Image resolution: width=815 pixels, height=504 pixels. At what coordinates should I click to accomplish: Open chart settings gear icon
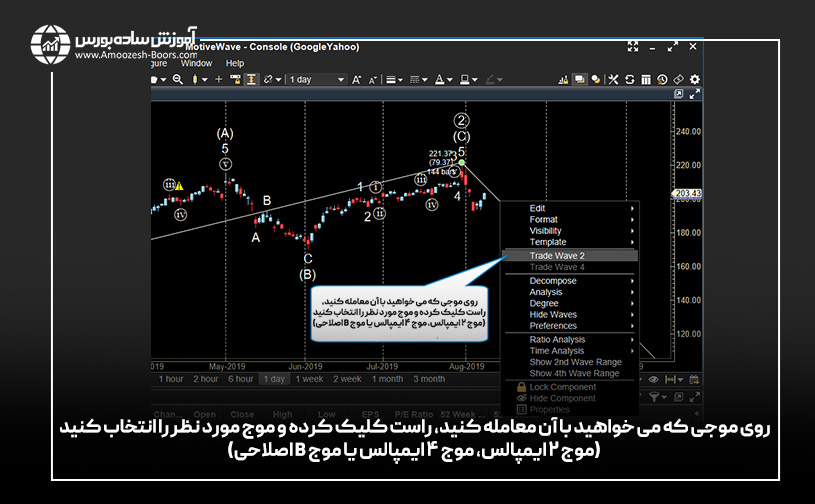pyautogui.click(x=694, y=79)
